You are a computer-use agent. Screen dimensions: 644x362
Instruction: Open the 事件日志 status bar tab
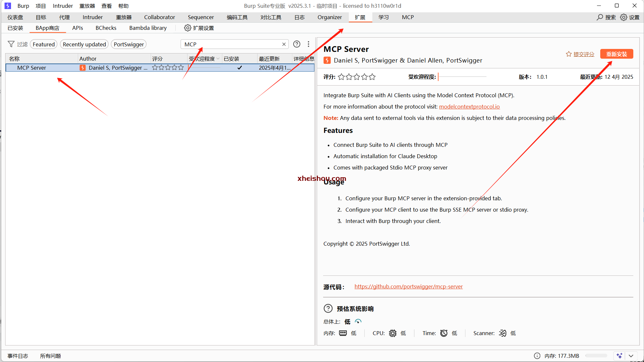18,356
